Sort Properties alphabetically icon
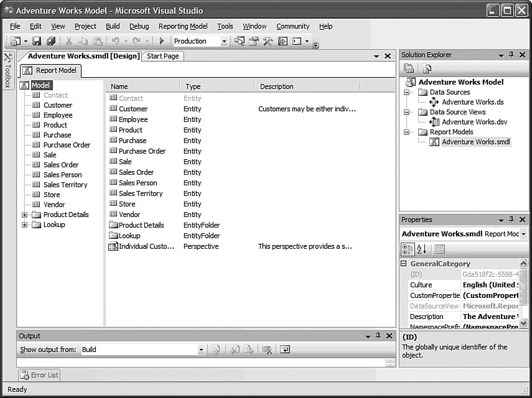532x398 pixels. pyautogui.click(x=421, y=249)
